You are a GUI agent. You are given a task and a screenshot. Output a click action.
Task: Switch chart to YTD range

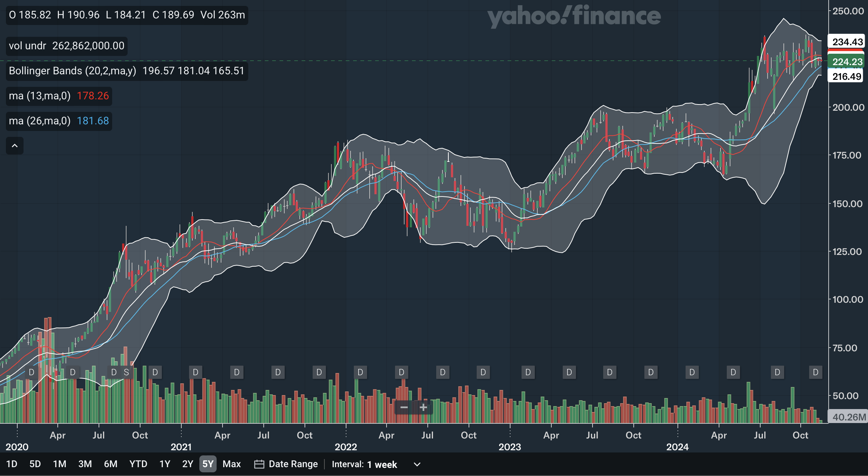(x=138, y=464)
